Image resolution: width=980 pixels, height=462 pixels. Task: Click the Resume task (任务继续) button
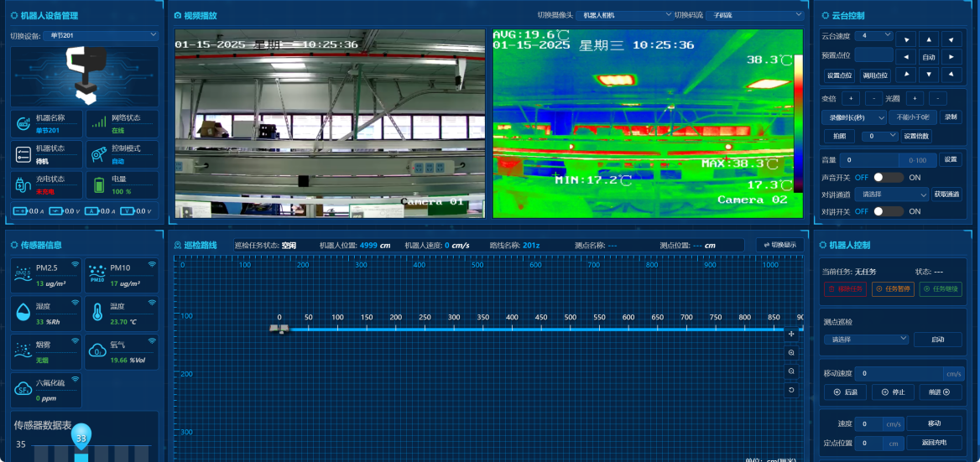coord(941,289)
